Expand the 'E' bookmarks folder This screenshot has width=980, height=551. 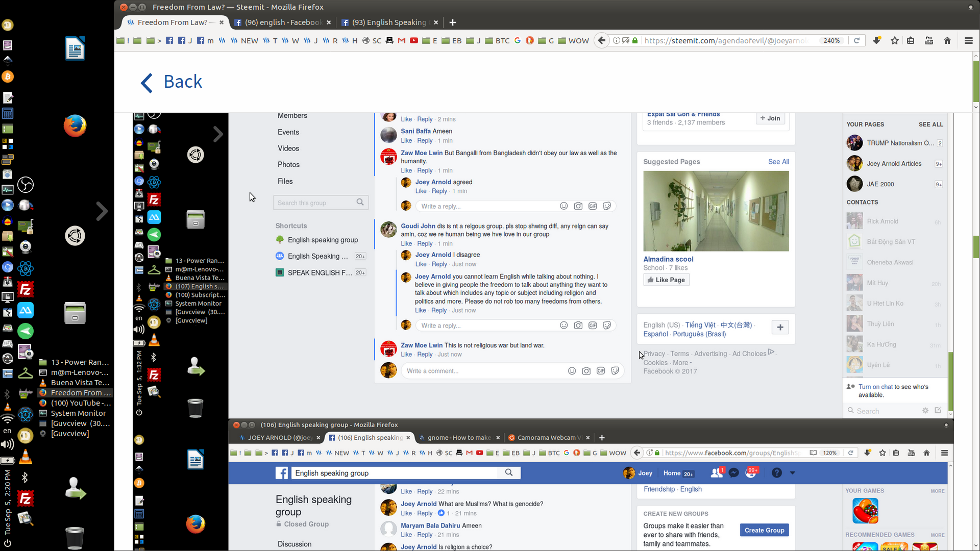[430, 41]
